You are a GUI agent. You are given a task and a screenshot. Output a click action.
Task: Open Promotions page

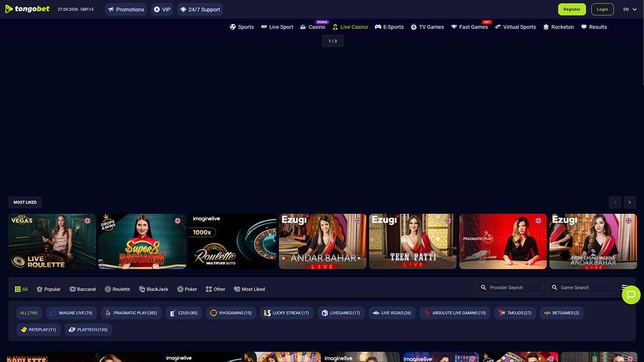coord(126,9)
